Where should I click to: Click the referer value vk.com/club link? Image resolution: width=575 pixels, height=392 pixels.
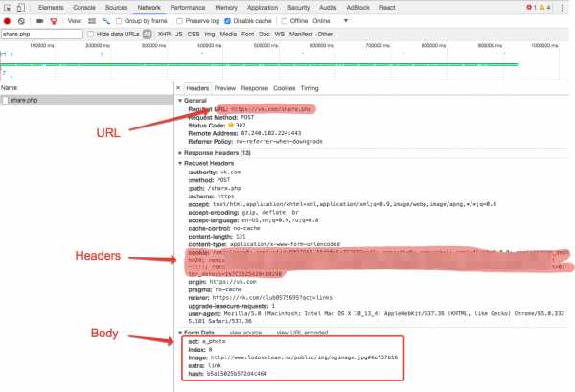tap(272, 298)
